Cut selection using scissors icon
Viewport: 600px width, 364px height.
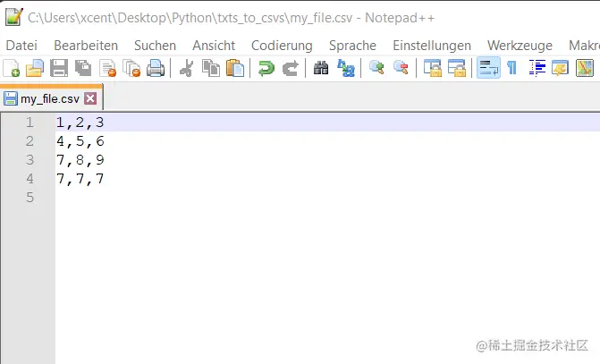(186, 68)
